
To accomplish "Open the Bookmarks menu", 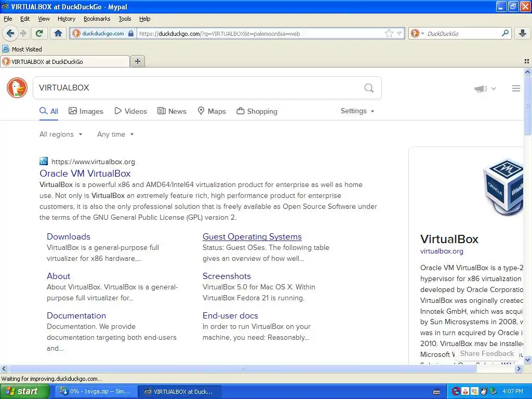I will [97, 19].
